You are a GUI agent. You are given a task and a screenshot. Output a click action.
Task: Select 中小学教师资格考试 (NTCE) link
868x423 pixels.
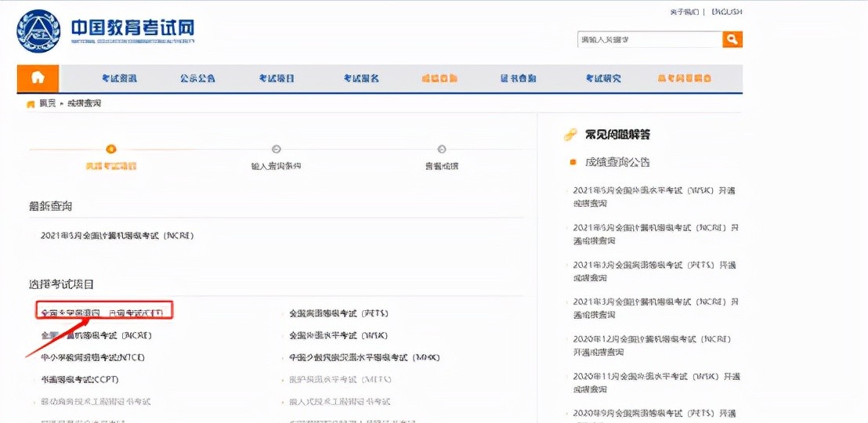click(x=93, y=357)
